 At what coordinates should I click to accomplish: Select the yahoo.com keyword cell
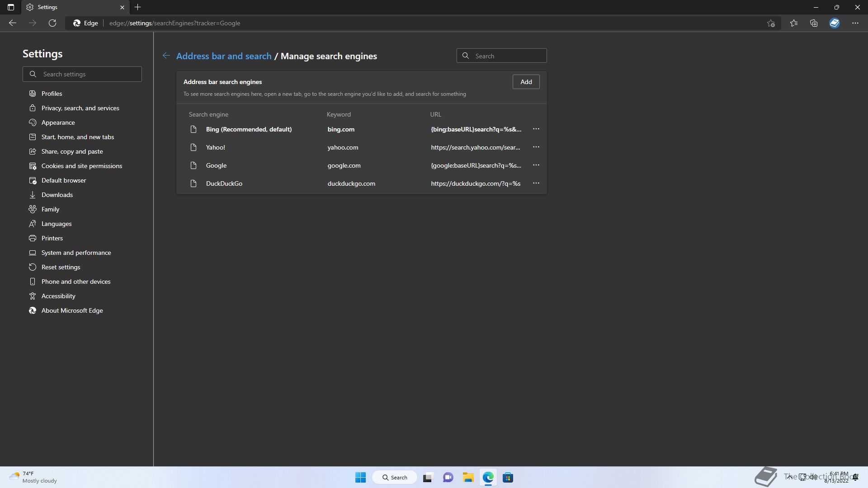pos(343,147)
